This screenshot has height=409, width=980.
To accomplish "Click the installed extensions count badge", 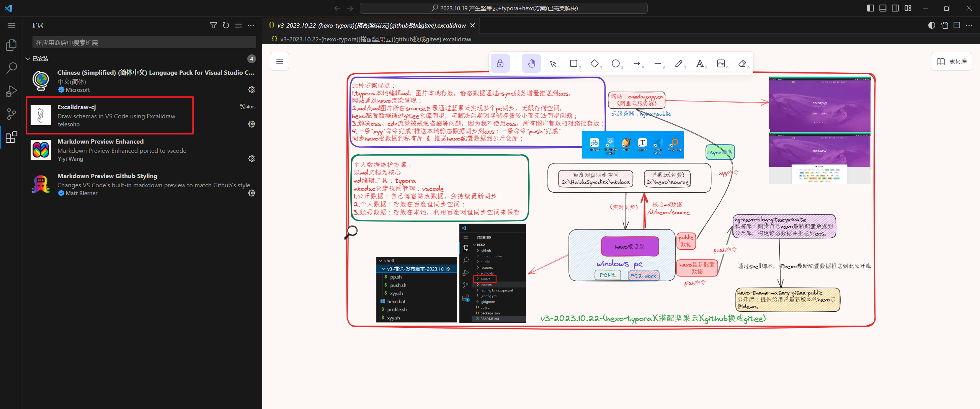I will (252, 59).
